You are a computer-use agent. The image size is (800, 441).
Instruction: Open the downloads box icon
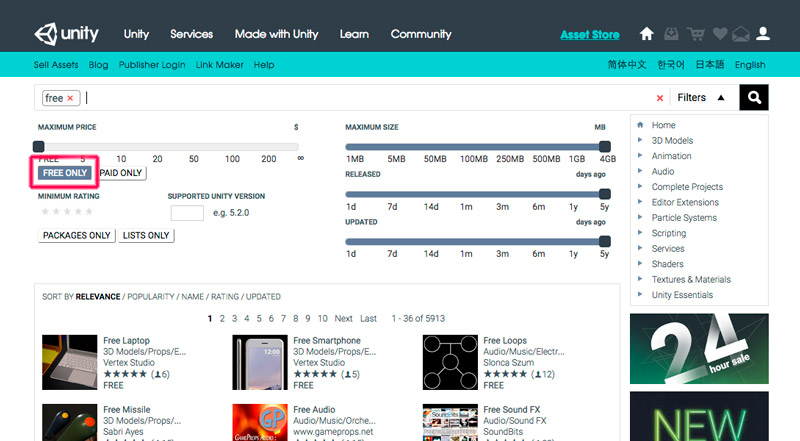(671, 34)
